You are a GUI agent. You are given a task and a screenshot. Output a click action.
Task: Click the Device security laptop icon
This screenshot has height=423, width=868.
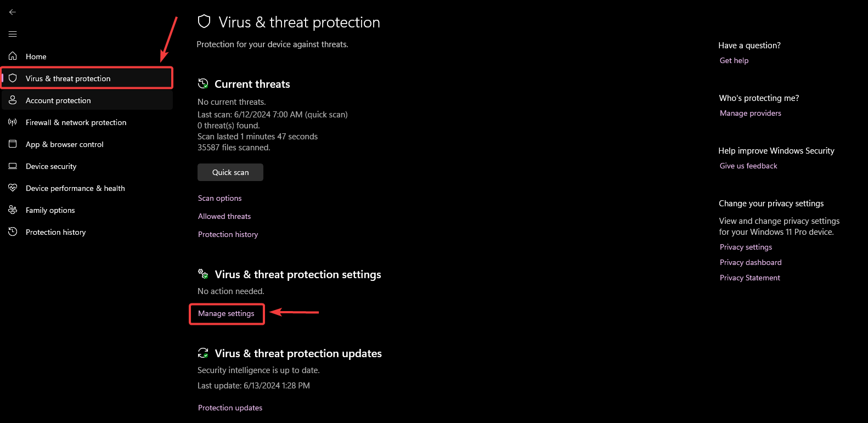coord(13,166)
